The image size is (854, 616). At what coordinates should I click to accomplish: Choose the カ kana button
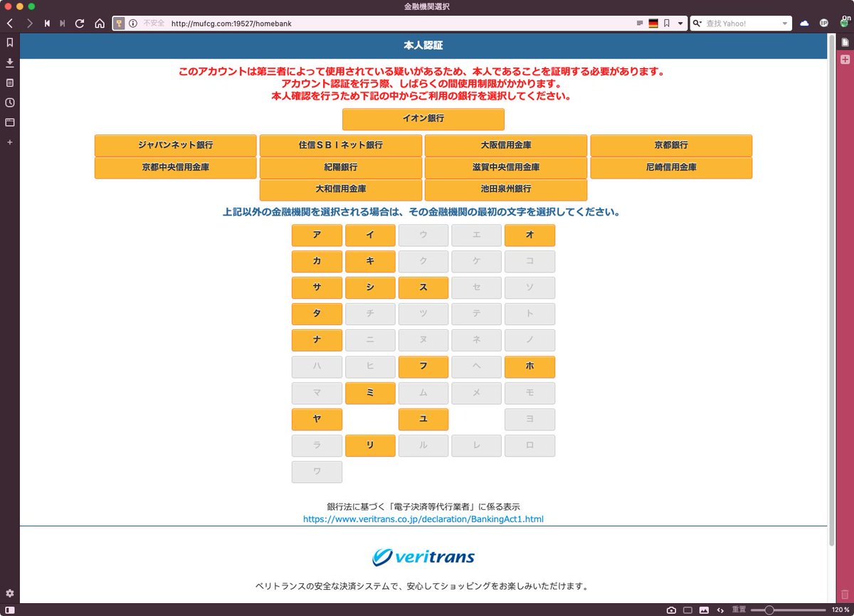[x=317, y=262]
